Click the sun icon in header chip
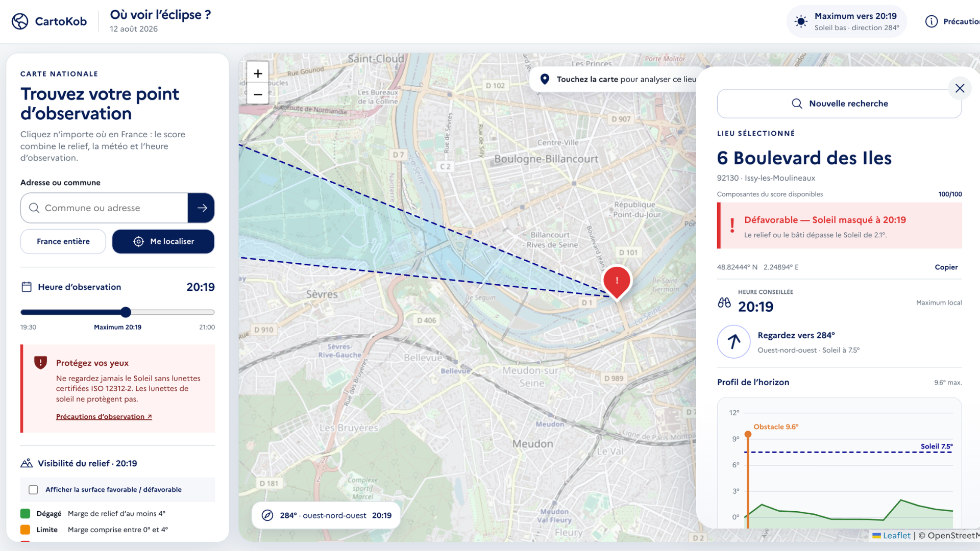The image size is (980, 551). tap(801, 21)
